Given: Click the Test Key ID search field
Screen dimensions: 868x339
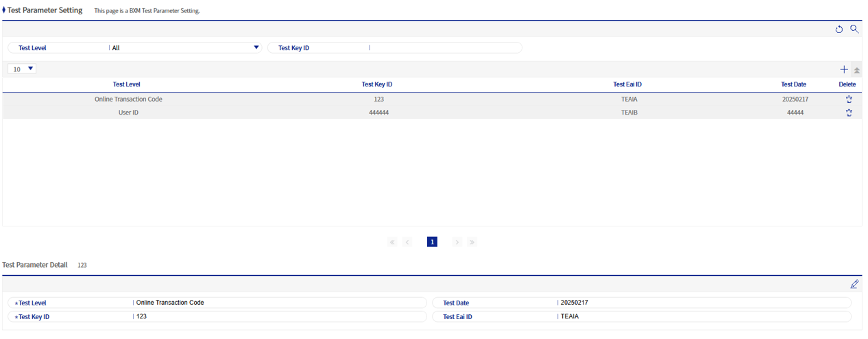Looking at the screenshot, I should click(444, 48).
